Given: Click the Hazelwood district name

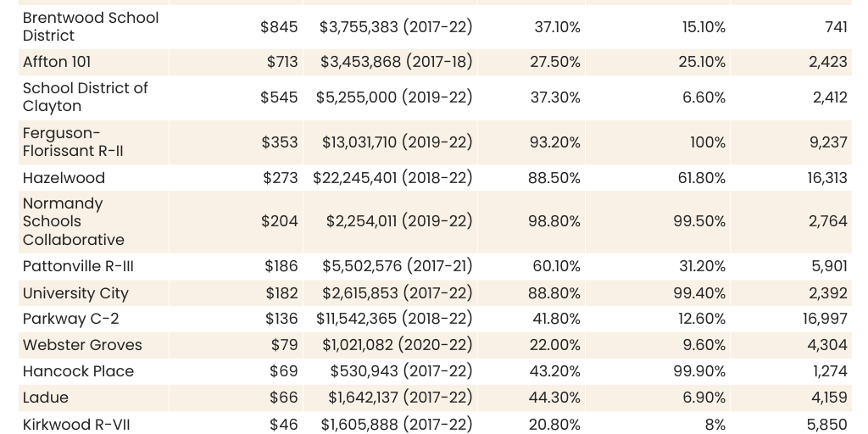Looking at the screenshot, I should pyautogui.click(x=64, y=178).
